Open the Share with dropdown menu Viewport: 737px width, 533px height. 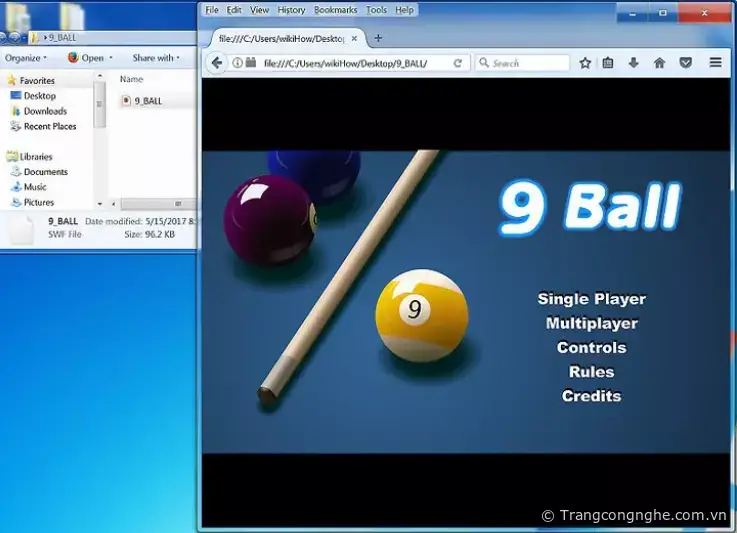coord(156,58)
